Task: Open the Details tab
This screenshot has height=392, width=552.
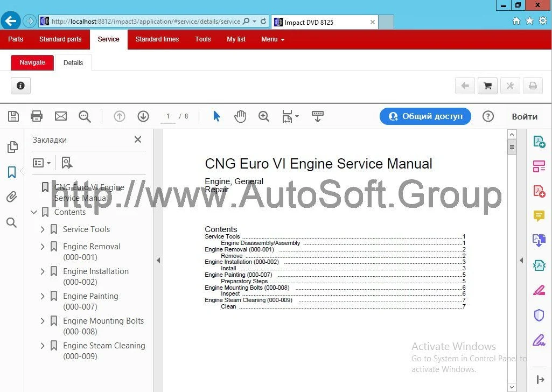Action: [x=73, y=62]
